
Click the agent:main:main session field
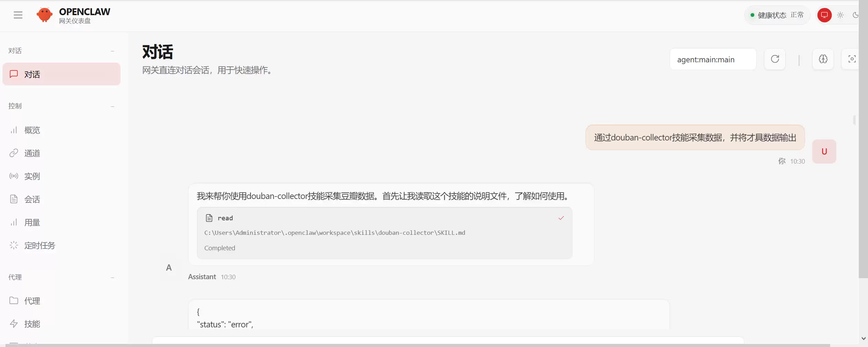pos(713,59)
